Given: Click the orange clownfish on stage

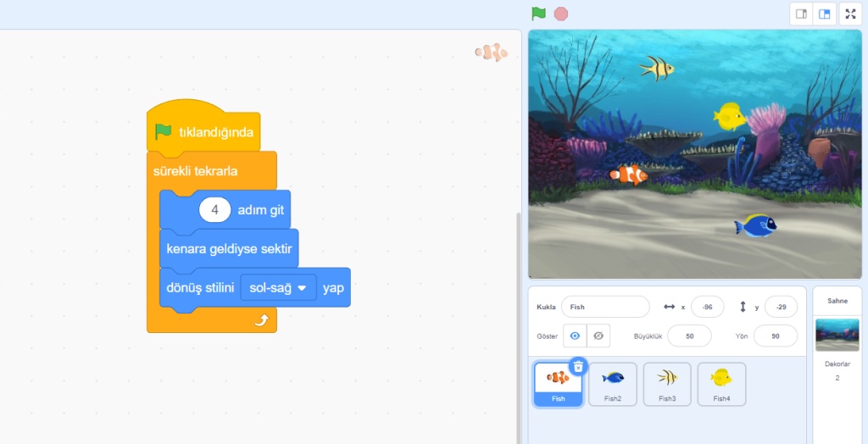Looking at the screenshot, I should (628, 175).
